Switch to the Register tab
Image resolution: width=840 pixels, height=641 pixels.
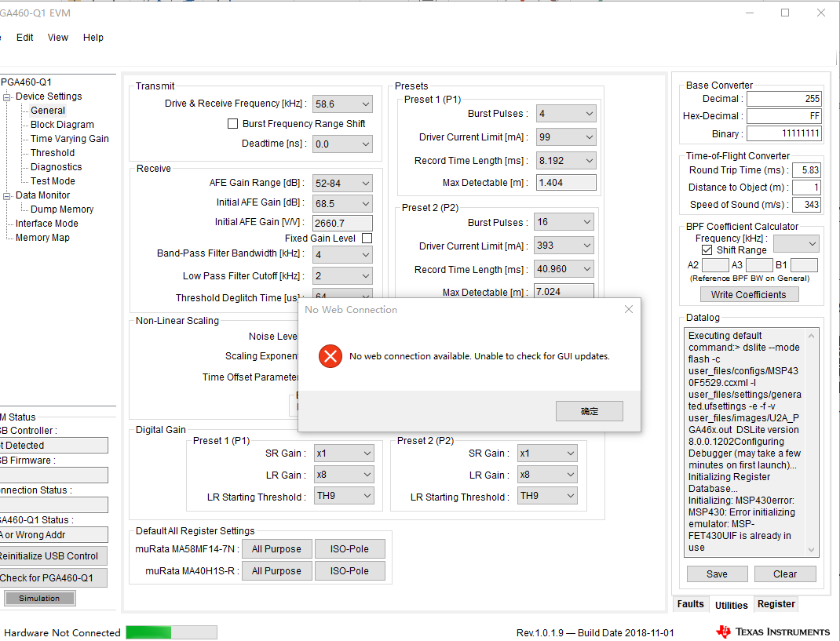tap(776, 604)
